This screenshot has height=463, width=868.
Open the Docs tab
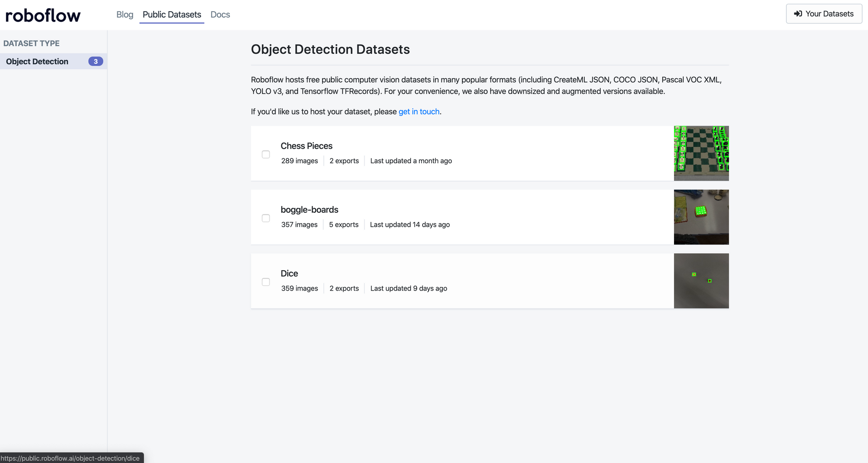coord(220,14)
